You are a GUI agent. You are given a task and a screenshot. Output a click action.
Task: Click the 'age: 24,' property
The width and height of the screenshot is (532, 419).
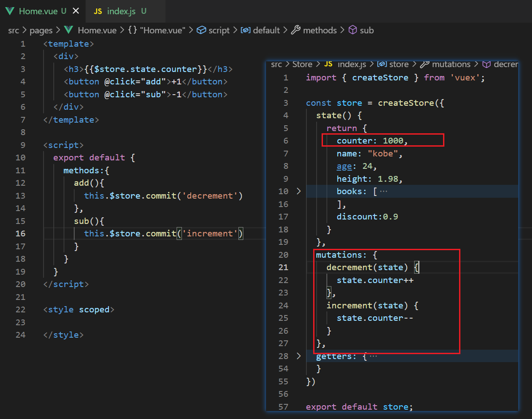[x=357, y=167]
